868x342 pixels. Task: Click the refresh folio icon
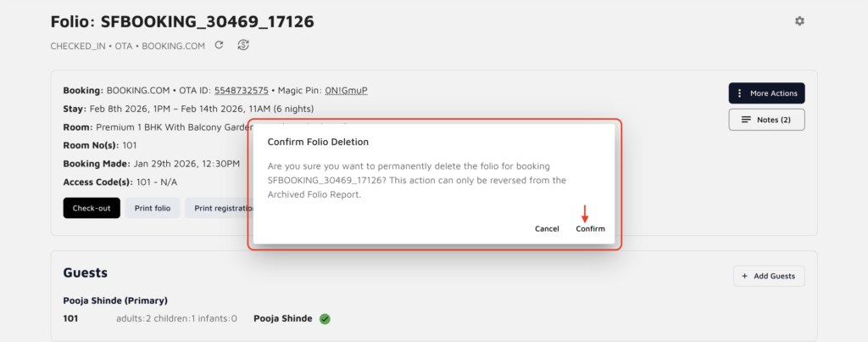coord(219,45)
